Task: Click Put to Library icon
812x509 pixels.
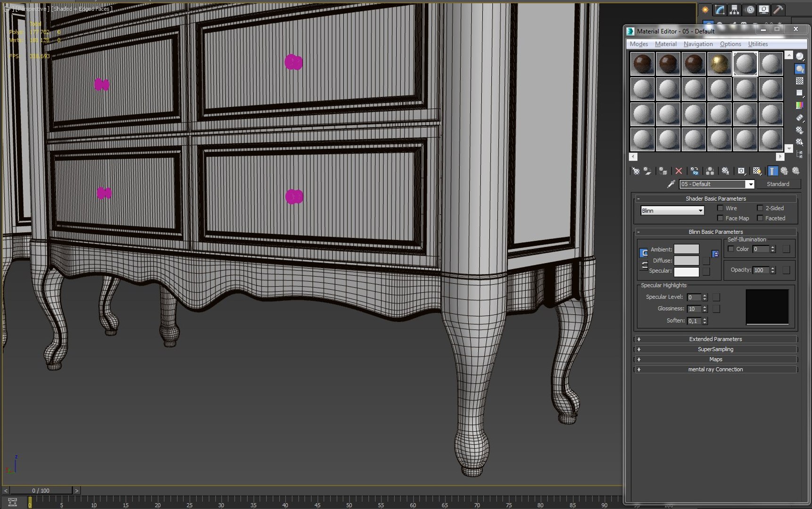Action: [725, 171]
